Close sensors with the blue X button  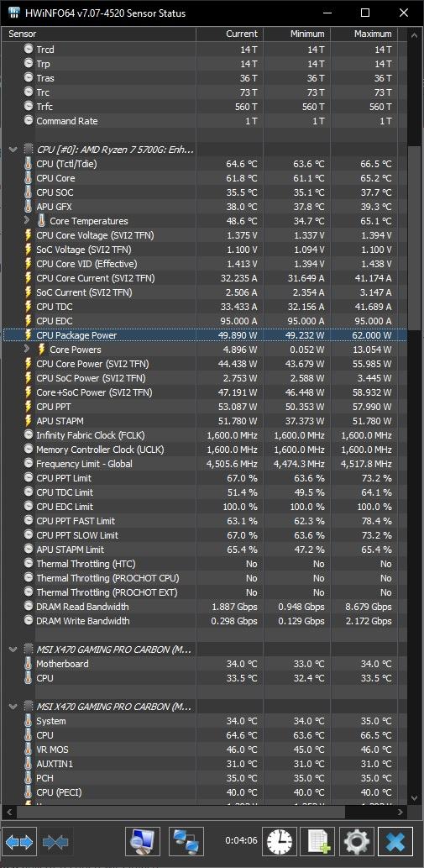pyautogui.click(x=395, y=843)
